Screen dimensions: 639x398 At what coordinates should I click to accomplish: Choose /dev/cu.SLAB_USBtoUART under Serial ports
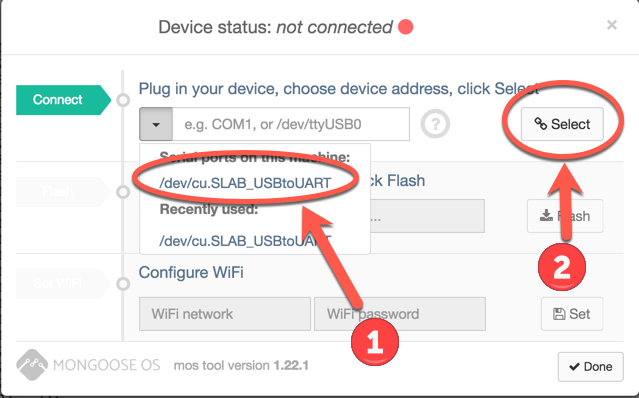[245, 183]
